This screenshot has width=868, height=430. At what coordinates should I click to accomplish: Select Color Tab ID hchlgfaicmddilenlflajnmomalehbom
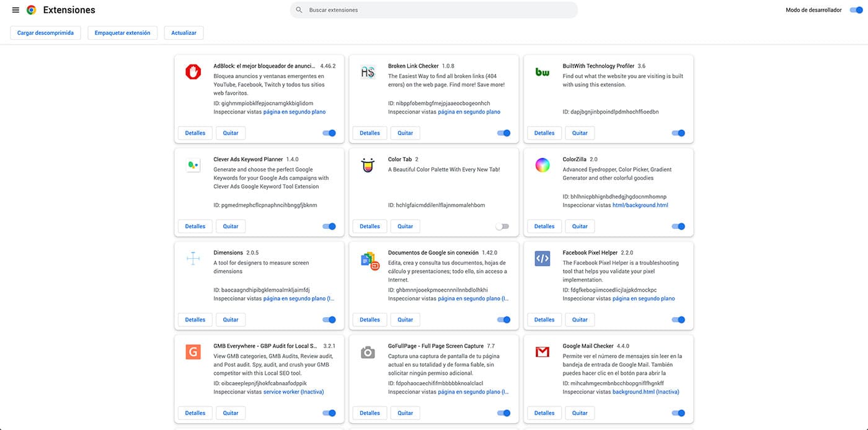coord(436,205)
